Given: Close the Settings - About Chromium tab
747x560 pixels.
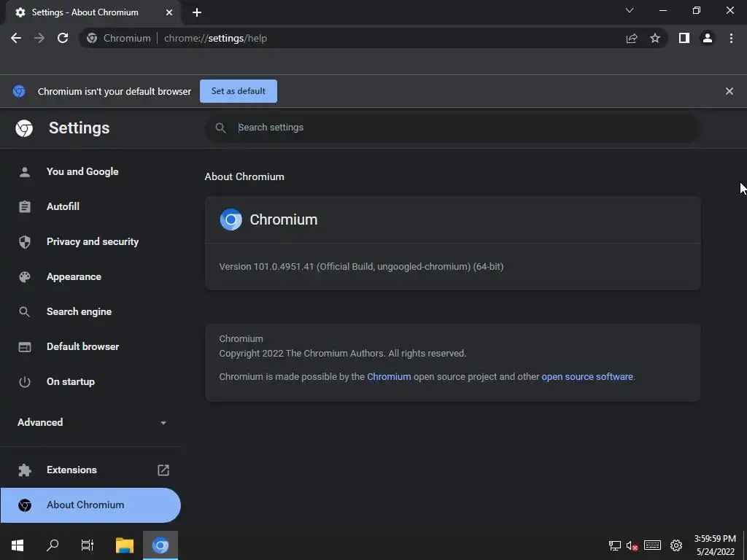Looking at the screenshot, I should (x=169, y=12).
